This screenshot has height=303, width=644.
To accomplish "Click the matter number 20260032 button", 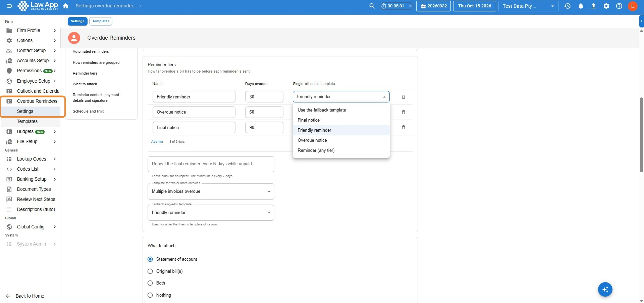I will (x=433, y=6).
